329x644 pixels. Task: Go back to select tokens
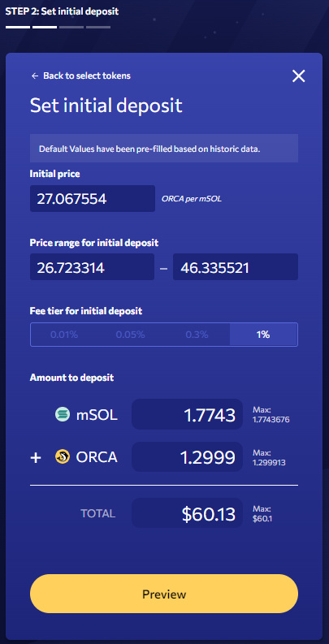[87, 76]
